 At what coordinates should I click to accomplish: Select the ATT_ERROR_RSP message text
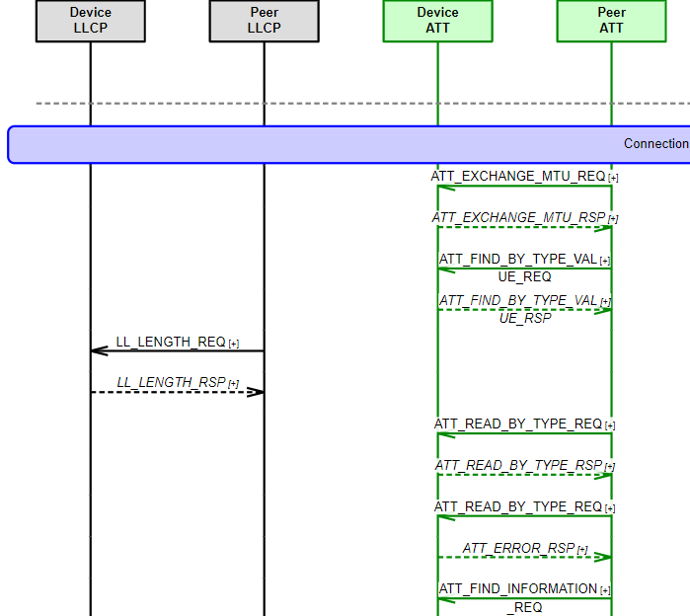pos(518,548)
